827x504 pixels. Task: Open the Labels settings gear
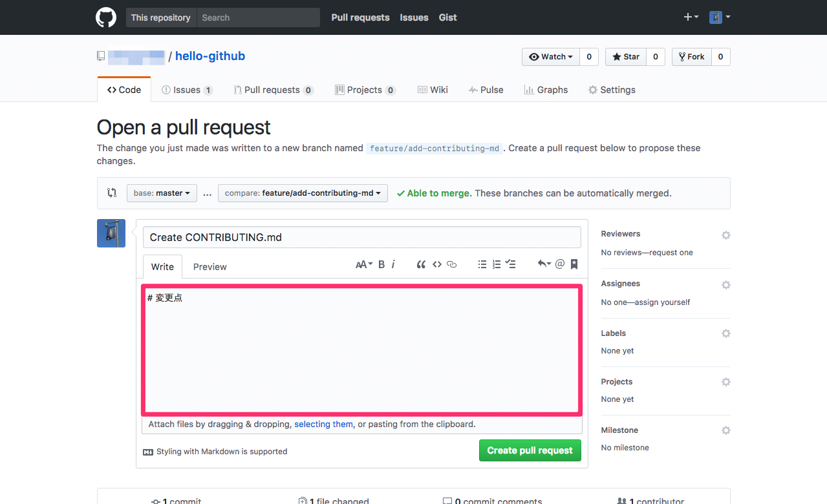(x=725, y=333)
